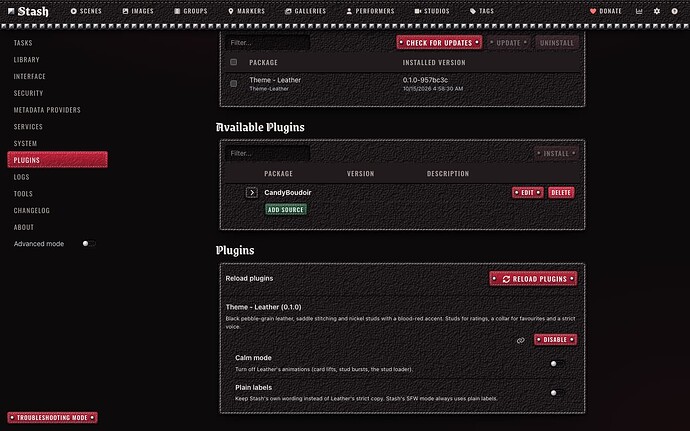Click the Add Source button
This screenshot has width=690, height=431.
coord(286,210)
